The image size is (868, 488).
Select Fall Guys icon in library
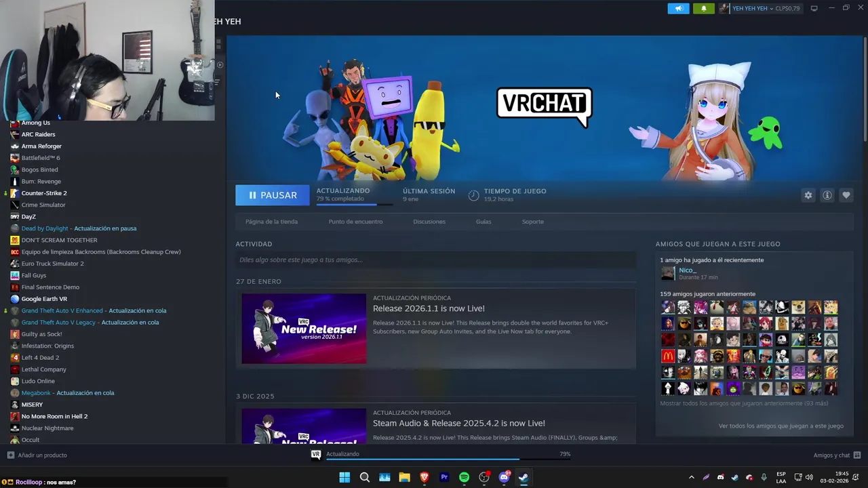(x=15, y=275)
